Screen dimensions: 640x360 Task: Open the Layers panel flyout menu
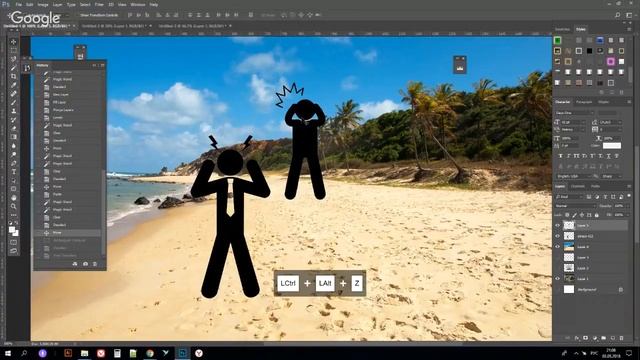629,186
